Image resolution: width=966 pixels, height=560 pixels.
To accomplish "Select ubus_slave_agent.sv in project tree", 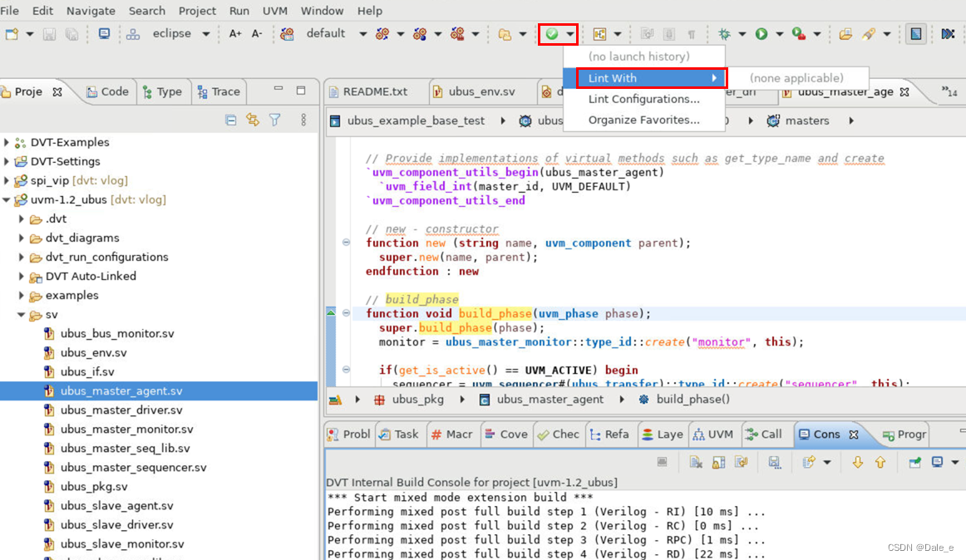I will [116, 506].
